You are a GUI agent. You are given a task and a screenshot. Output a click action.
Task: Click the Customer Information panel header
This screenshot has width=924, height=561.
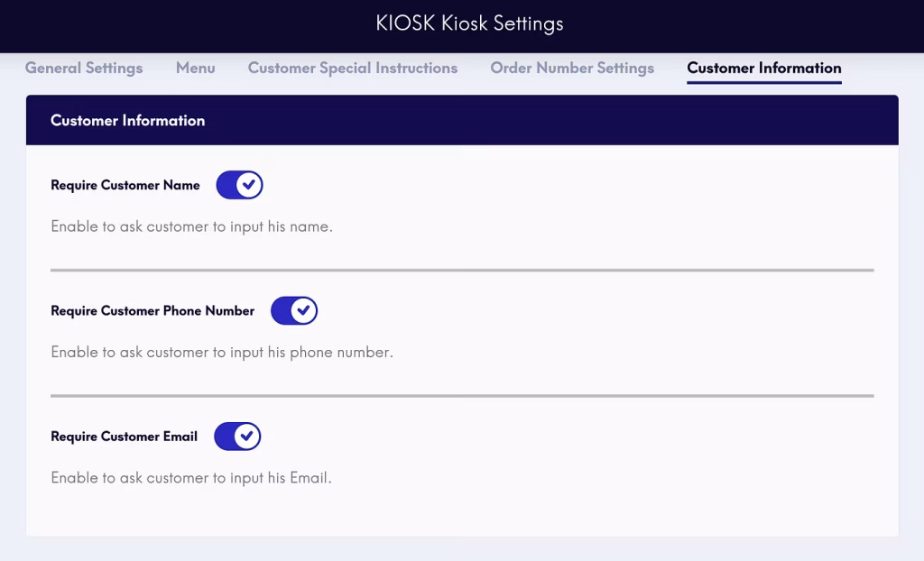click(127, 121)
